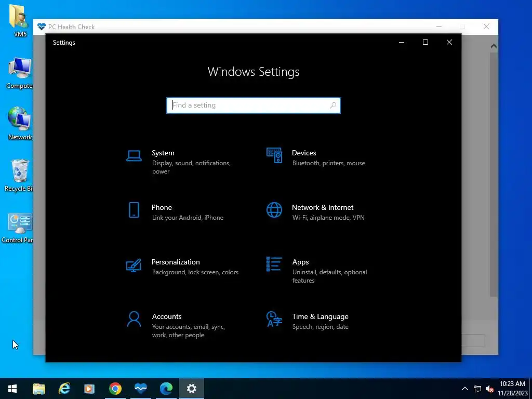Open the Apps settings list icon
The image size is (532, 399).
[x=274, y=264]
